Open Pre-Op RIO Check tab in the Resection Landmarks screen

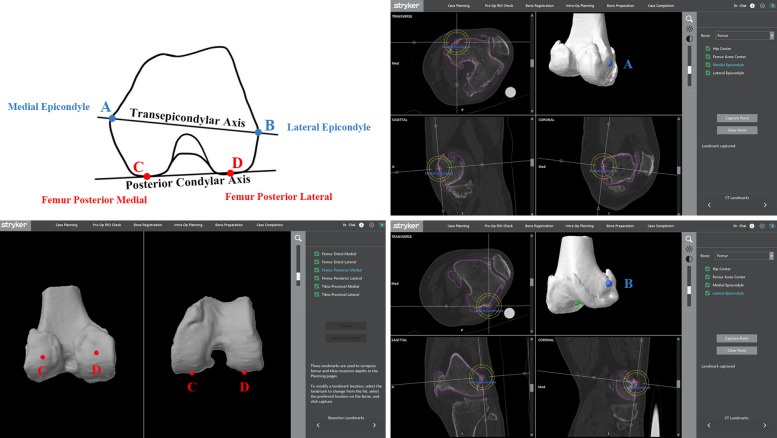point(107,225)
